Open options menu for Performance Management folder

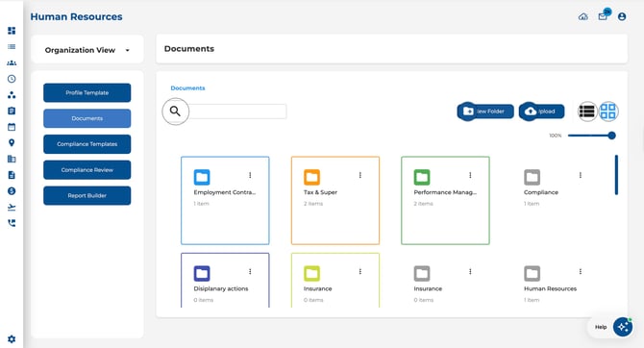point(470,175)
